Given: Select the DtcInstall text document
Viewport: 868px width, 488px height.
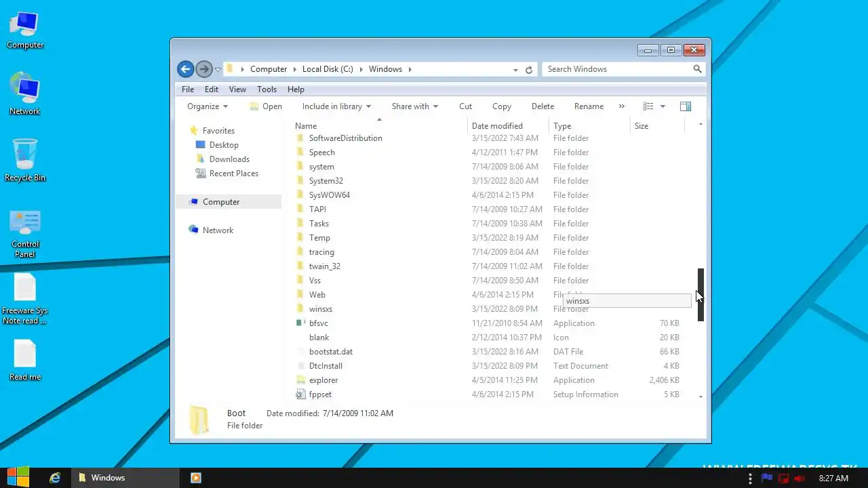Looking at the screenshot, I should pyautogui.click(x=325, y=366).
